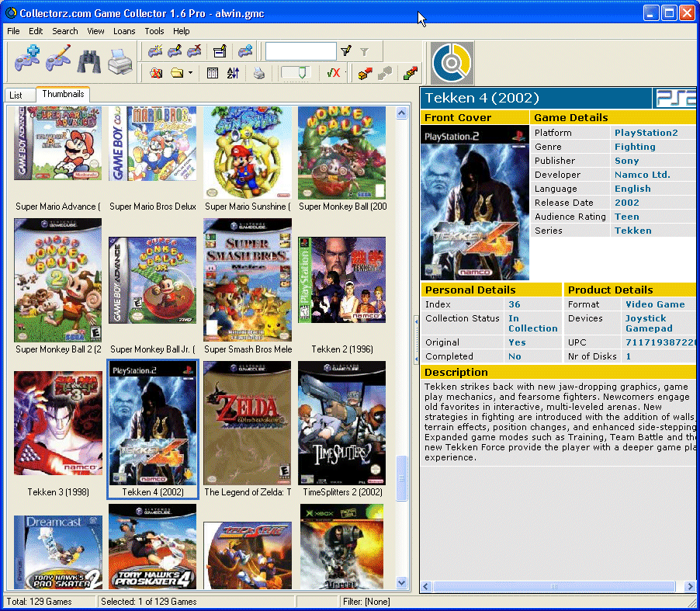The height and width of the screenshot is (611, 700).
Task: Click small new game icon with sparkle
Action: [155, 51]
